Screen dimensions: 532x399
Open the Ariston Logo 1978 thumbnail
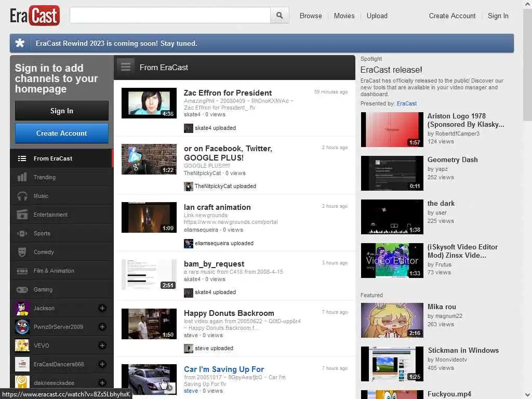click(392, 129)
